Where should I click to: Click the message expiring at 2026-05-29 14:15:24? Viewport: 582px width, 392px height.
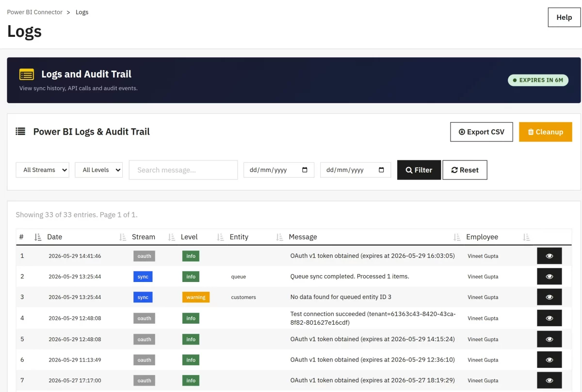coord(372,339)
